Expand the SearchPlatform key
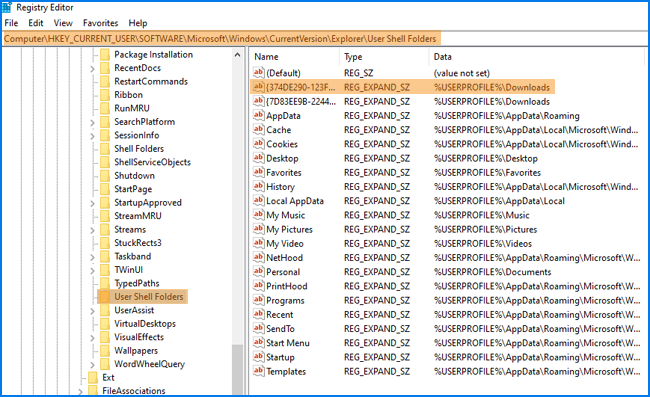 (x=92, y=123)
